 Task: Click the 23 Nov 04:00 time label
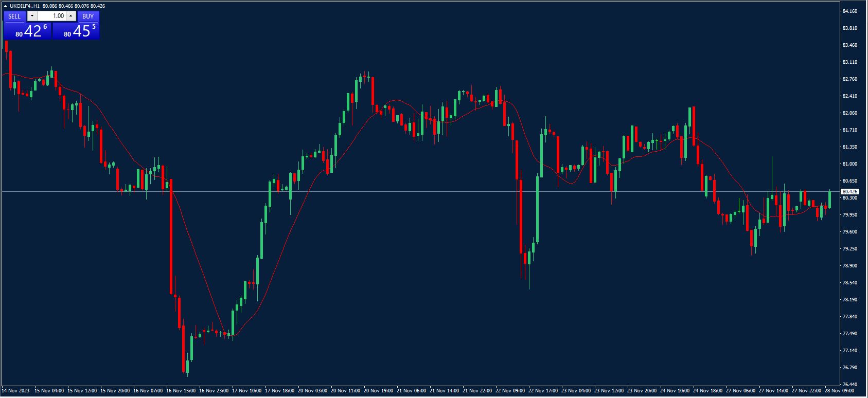coord(576,391)
